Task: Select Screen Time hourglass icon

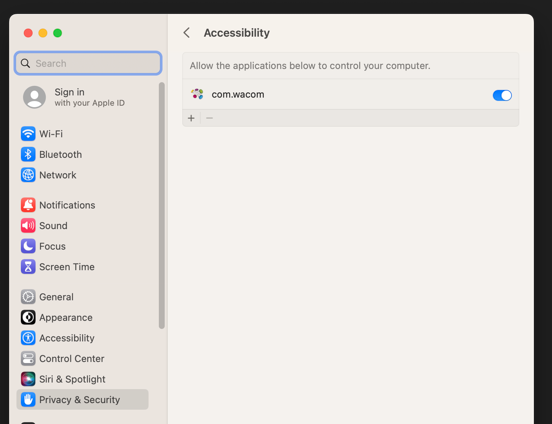Action: click(x=28, y=267)
